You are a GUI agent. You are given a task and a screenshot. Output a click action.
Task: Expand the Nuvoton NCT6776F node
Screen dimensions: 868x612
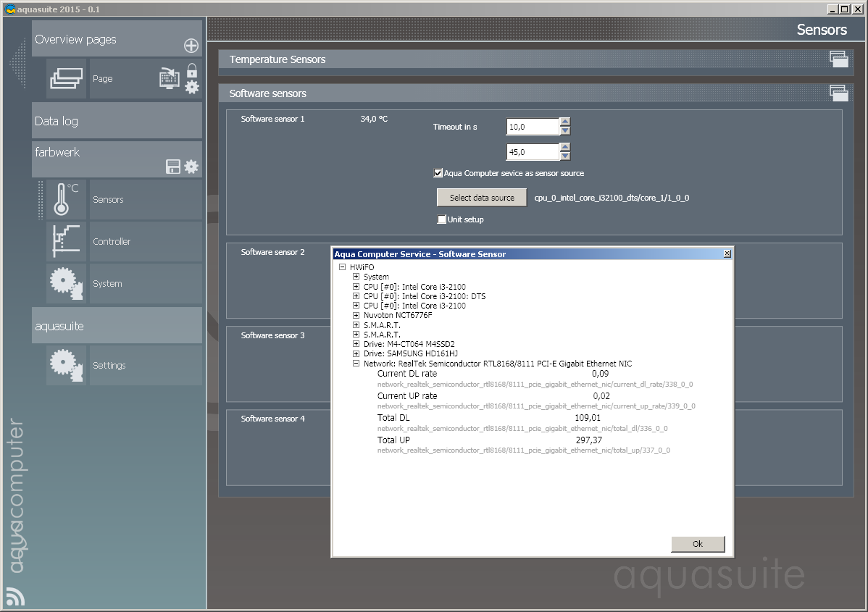(356, 315)
